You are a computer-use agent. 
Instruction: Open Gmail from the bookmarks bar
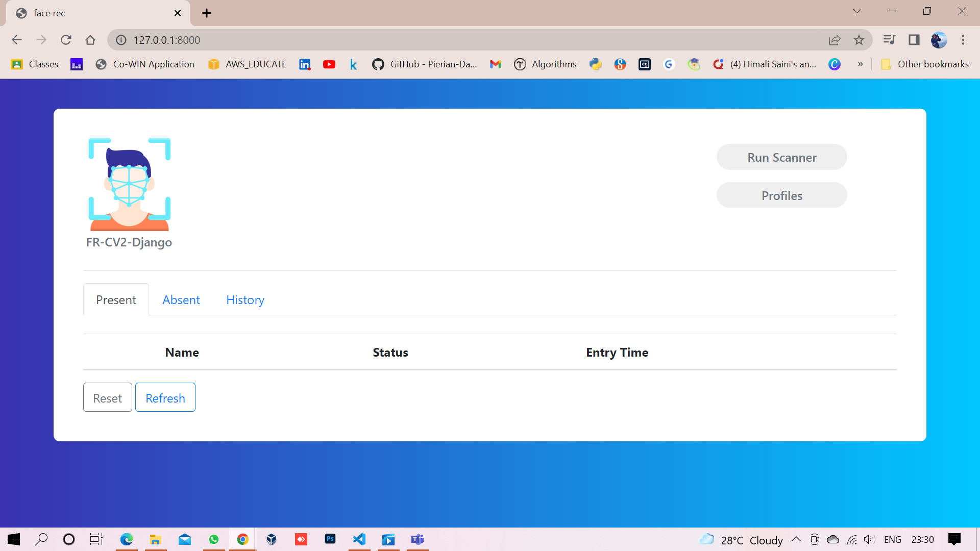coord(495,64)
